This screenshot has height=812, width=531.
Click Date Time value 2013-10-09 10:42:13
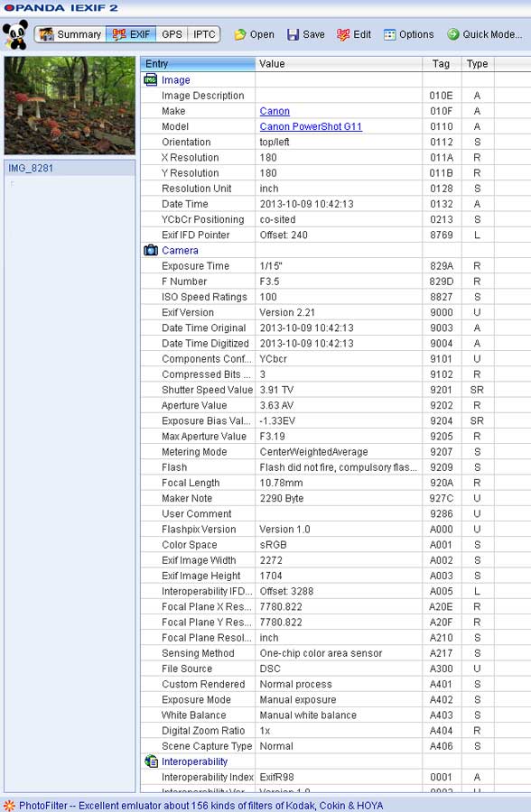(x=306, y=204)
